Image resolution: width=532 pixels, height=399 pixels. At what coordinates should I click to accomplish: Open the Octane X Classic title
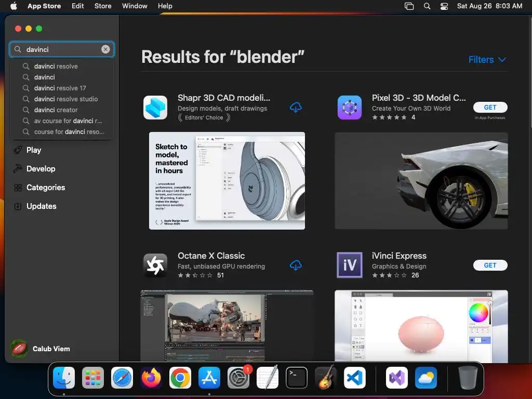(x=211, y=256)
